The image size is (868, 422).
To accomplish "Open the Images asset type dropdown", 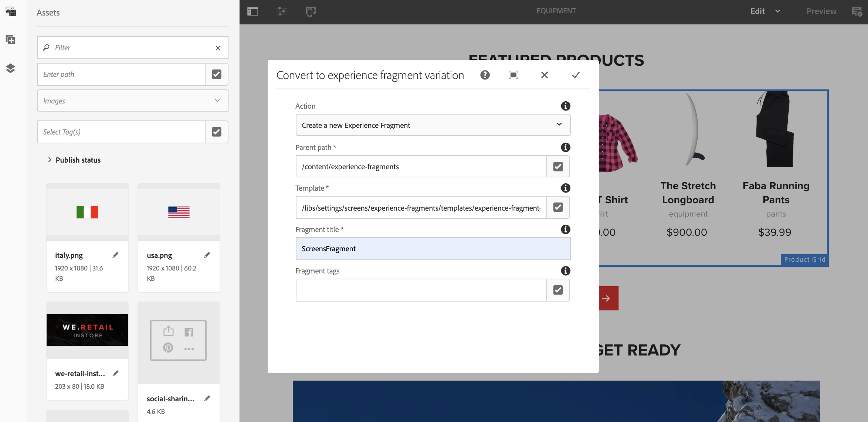I will click(x=133, y=101).
